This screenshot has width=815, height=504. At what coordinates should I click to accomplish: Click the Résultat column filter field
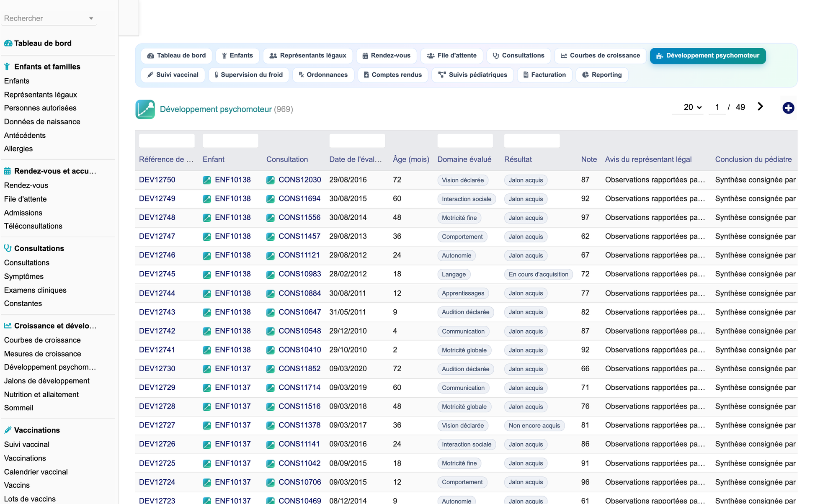[532, 141]
